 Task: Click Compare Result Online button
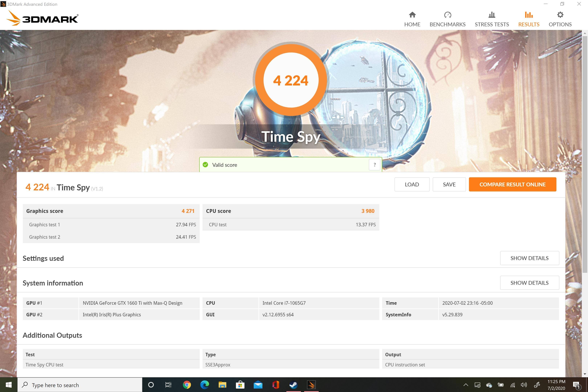point(512,185)
